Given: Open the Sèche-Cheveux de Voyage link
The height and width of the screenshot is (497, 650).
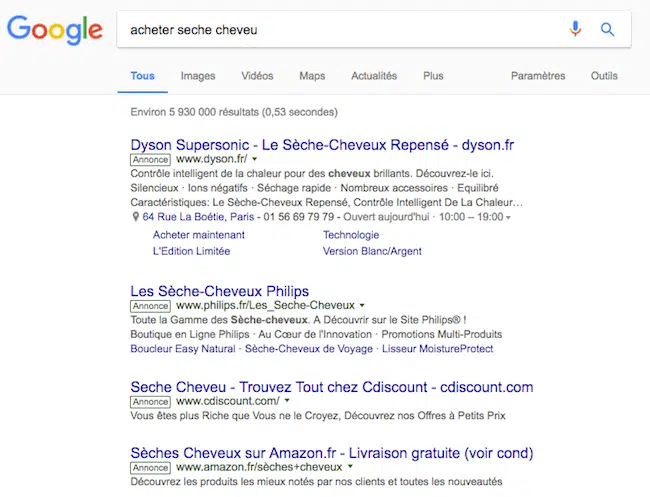Looking at the screenshot, I should [x=308, y=349].
